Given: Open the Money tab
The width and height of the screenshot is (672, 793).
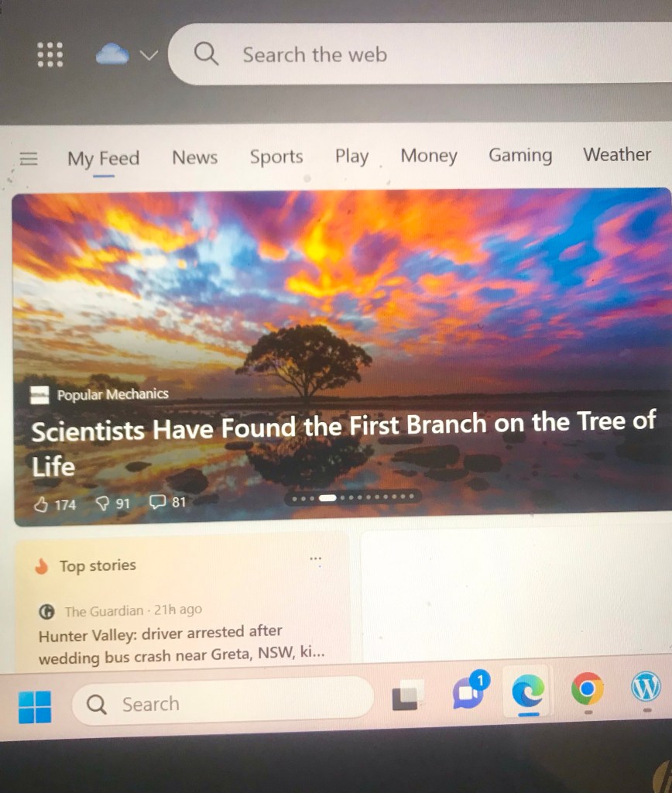Looking at the screenshot, I should (x=429, y=155).
